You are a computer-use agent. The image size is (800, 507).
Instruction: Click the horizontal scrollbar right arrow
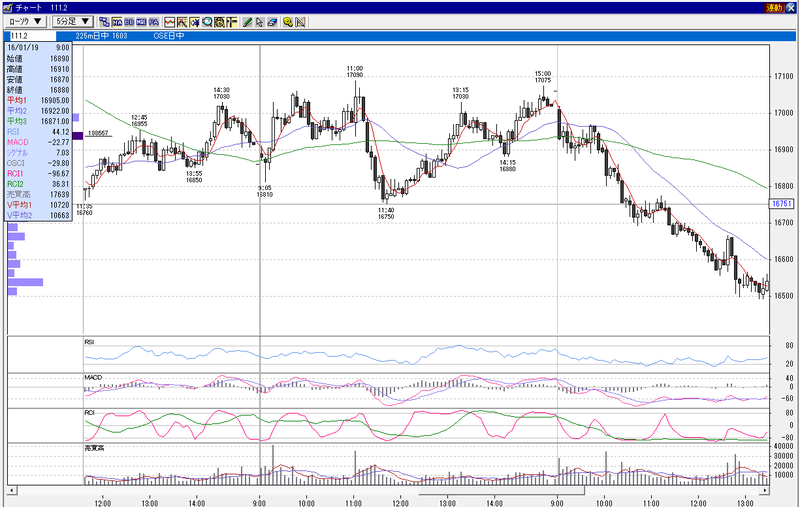click(765, 491)
